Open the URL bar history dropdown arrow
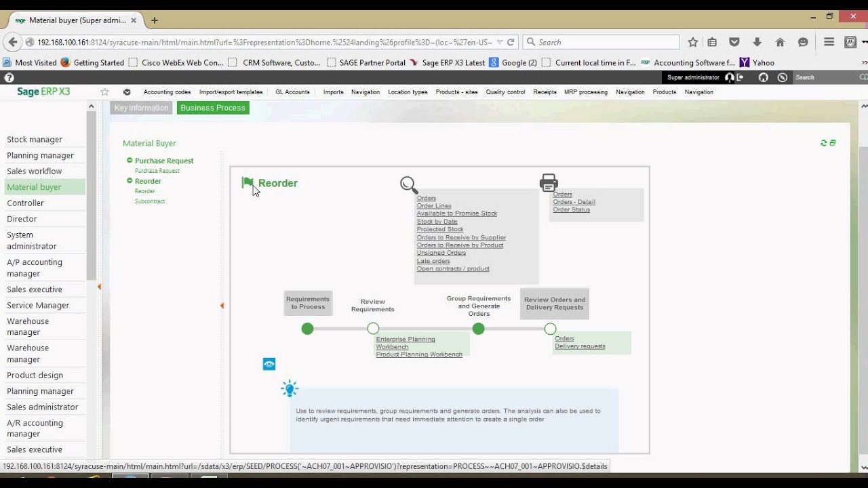Viewport: 868px width, 488px height. (x=500, y=42)
